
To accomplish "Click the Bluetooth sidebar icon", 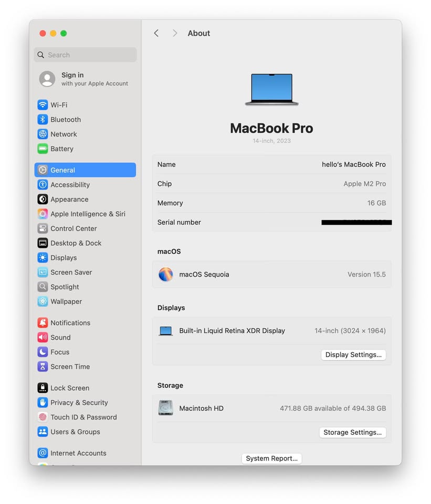I will coord(43,120).
